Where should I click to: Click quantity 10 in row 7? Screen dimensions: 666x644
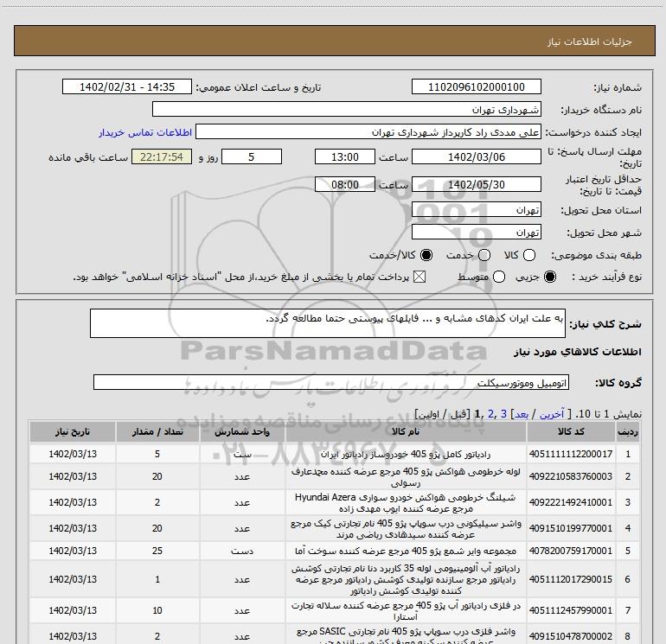[157, 610]
